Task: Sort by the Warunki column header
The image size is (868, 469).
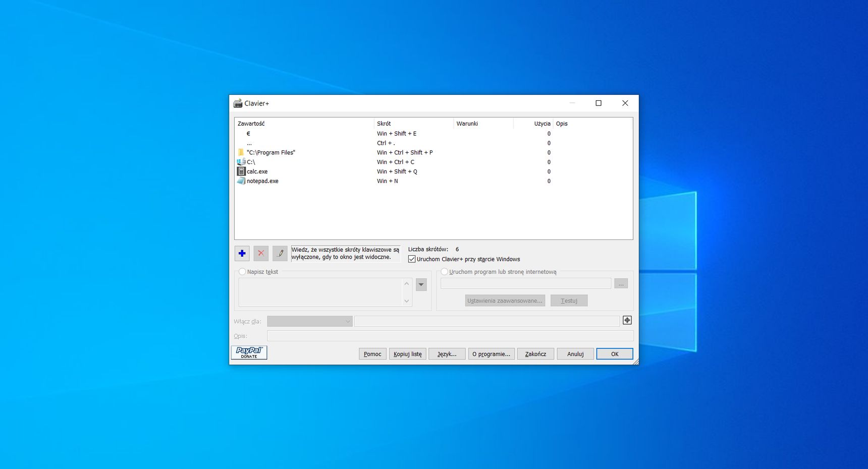Action: coord(483,124)
